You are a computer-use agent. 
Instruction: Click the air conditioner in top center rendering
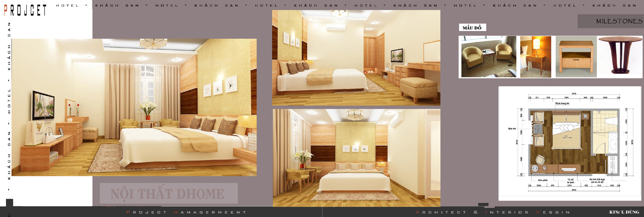pos(335,28)
